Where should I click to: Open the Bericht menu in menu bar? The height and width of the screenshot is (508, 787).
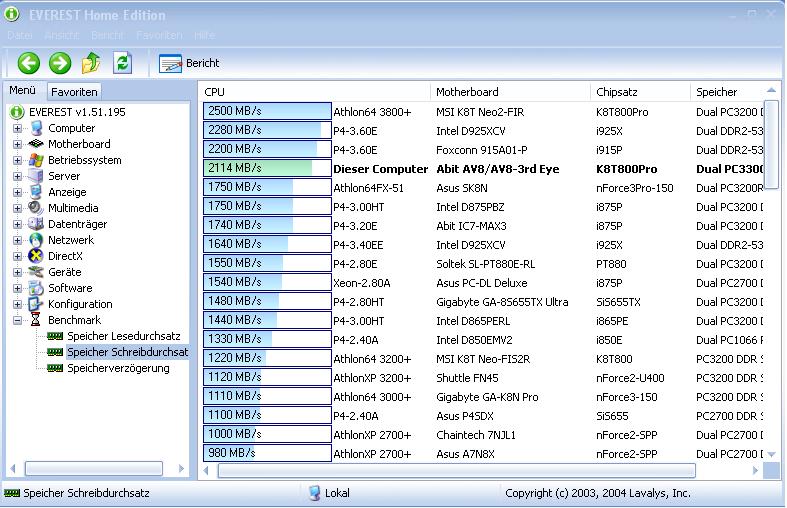pos(107,35)
